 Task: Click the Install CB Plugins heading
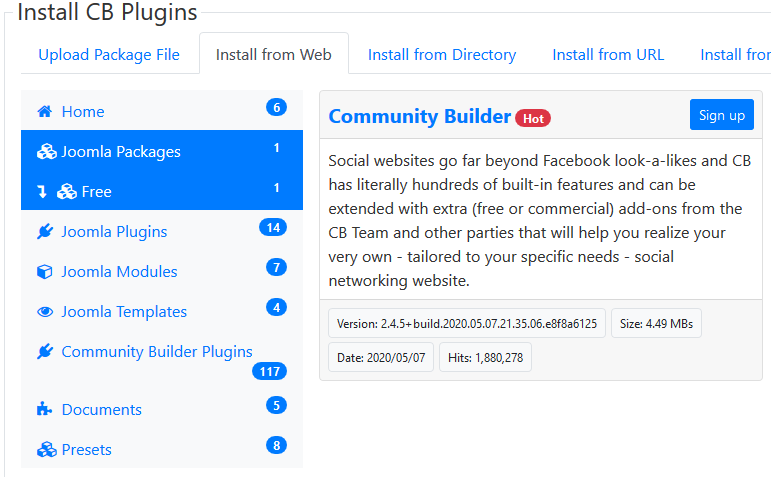(107, 12)
